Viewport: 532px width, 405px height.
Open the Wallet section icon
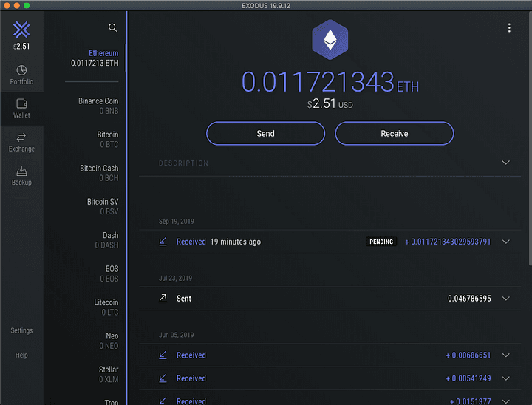click(x=21, y=103)
